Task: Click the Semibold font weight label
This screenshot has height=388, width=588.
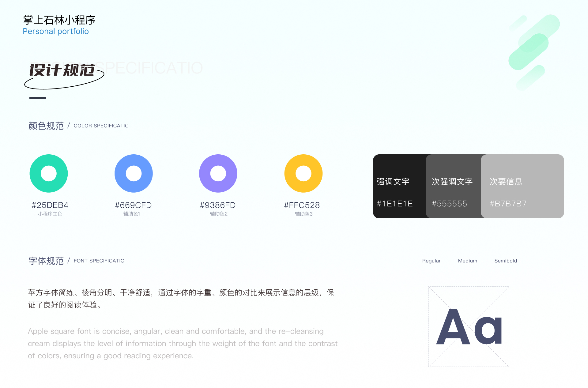Action: (x=506, y=261)
